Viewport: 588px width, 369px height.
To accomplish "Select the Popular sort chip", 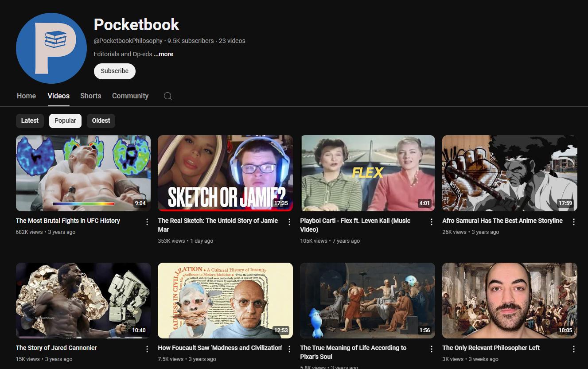I will tap(65, 120).
